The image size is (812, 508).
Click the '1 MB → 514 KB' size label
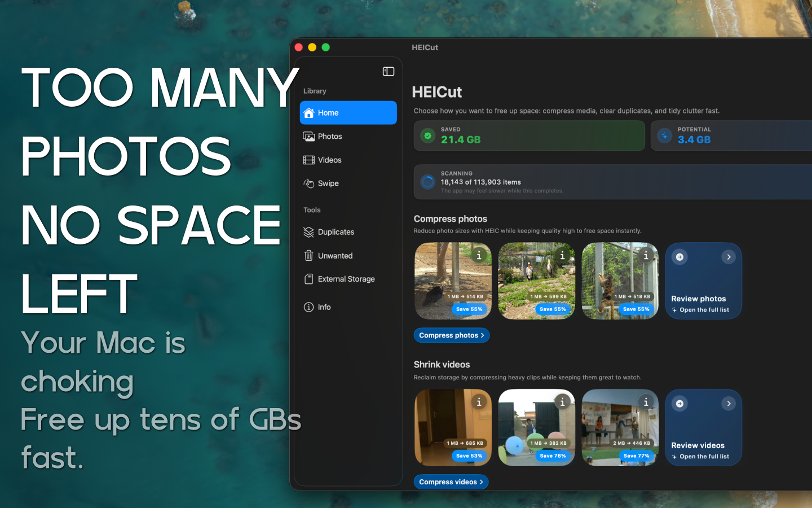[x=466, y=296]
